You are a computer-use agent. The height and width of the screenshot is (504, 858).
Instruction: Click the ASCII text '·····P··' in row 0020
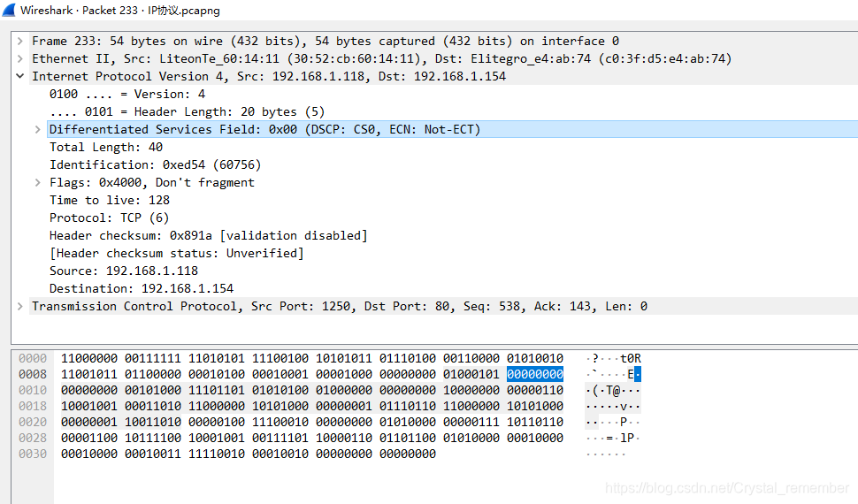[x=613, y=422]
